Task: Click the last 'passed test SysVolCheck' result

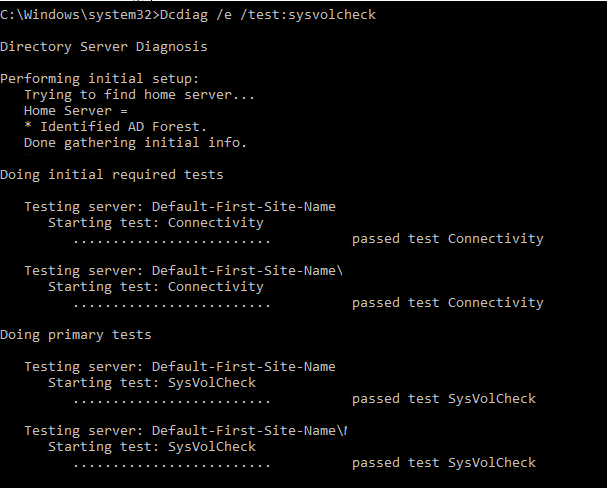Action: coord(444,463)
